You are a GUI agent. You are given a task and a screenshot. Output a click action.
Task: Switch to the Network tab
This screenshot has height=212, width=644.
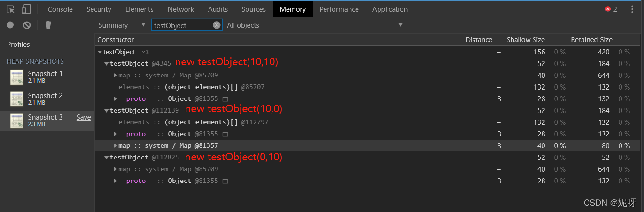point(181,9)
